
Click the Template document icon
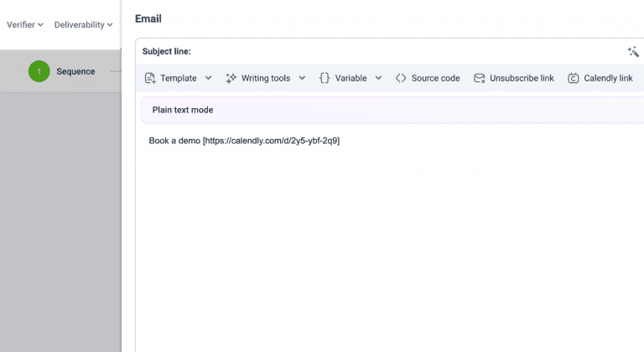pos(150,78)
